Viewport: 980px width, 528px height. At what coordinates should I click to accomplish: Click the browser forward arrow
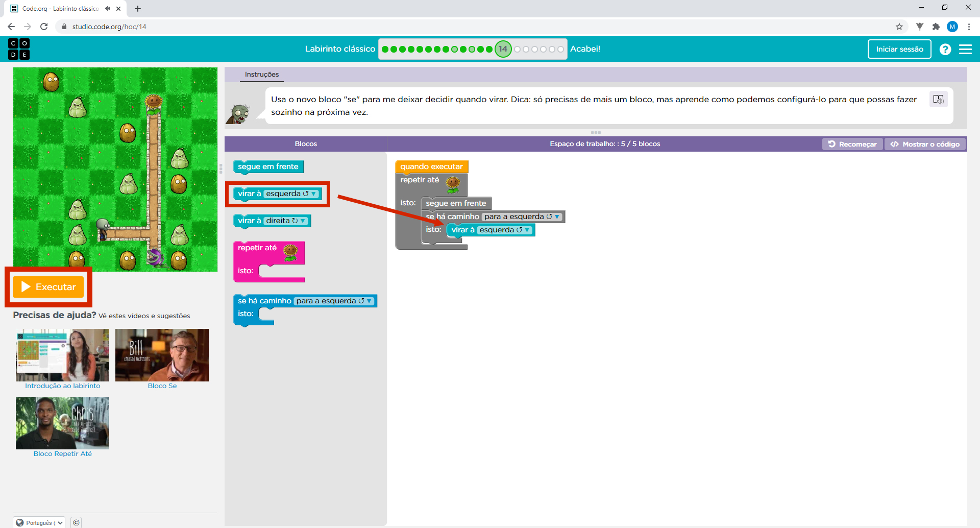[x=28, y=27]
